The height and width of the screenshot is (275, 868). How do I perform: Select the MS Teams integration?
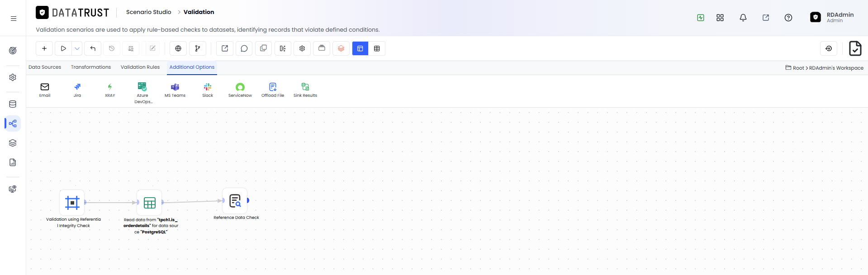tap(175, 90)
